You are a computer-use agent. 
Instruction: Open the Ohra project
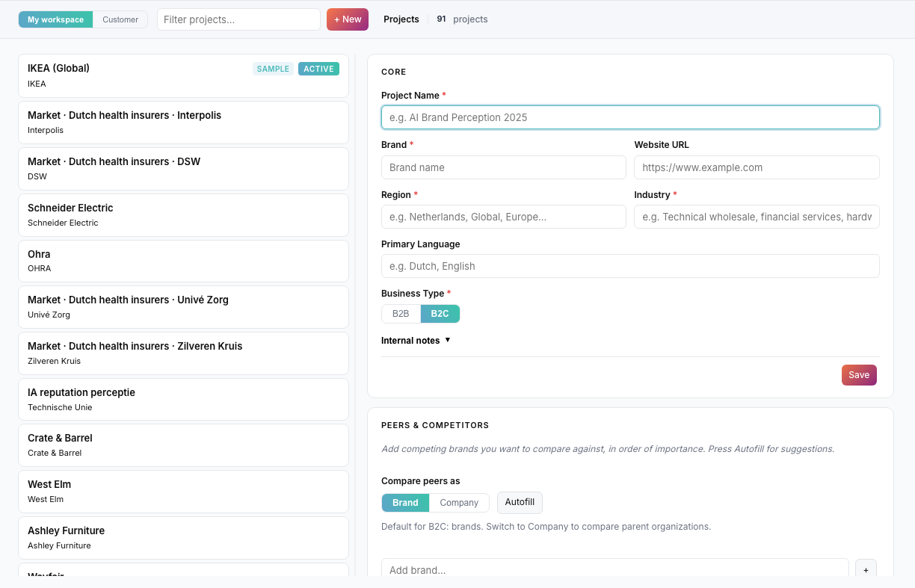(x=183, y=261)
